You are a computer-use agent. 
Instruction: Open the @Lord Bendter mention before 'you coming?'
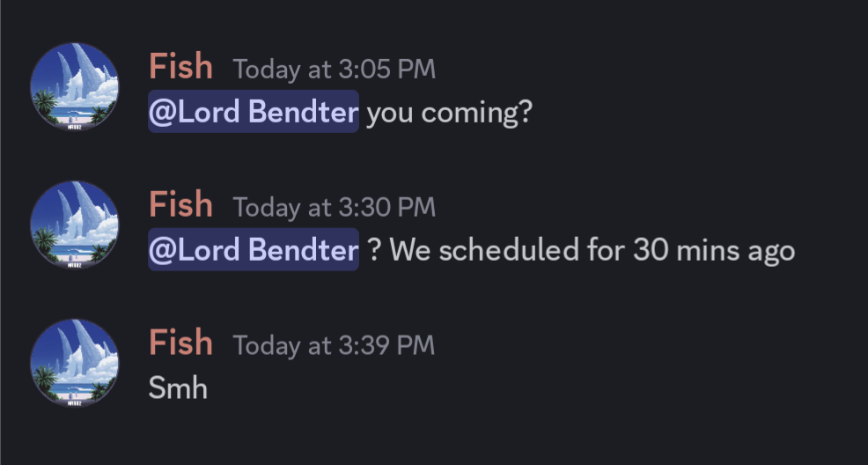click(254, 111)
